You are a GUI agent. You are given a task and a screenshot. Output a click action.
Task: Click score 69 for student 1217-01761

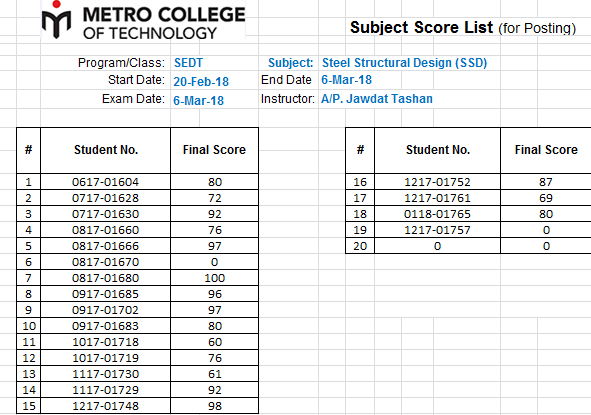[x=546, y=198]
